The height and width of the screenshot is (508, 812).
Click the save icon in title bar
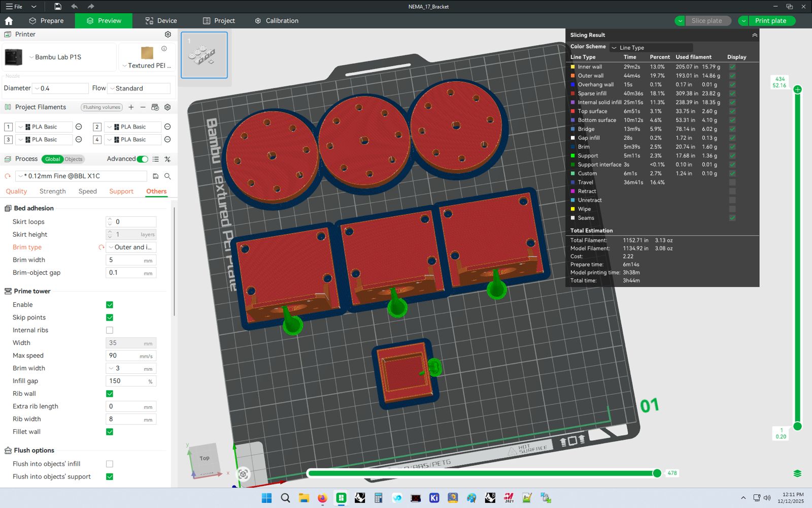tap(58, 7)
